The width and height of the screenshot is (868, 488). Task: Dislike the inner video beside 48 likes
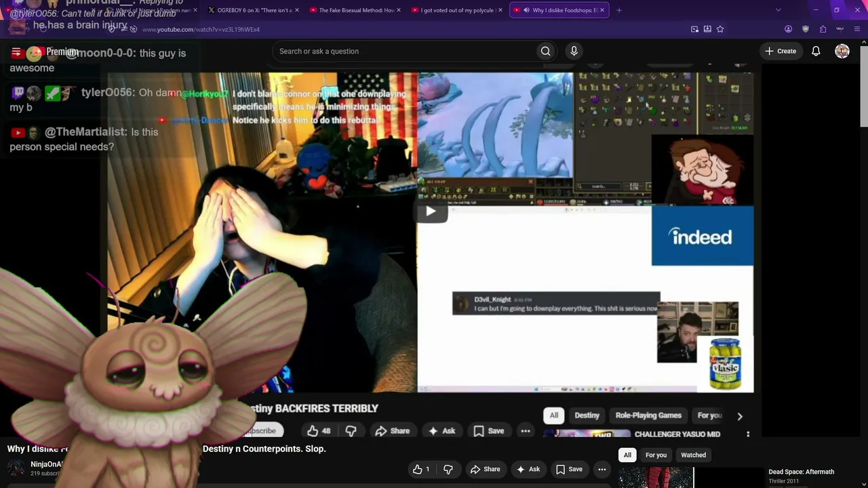click(x=351, y=431)
